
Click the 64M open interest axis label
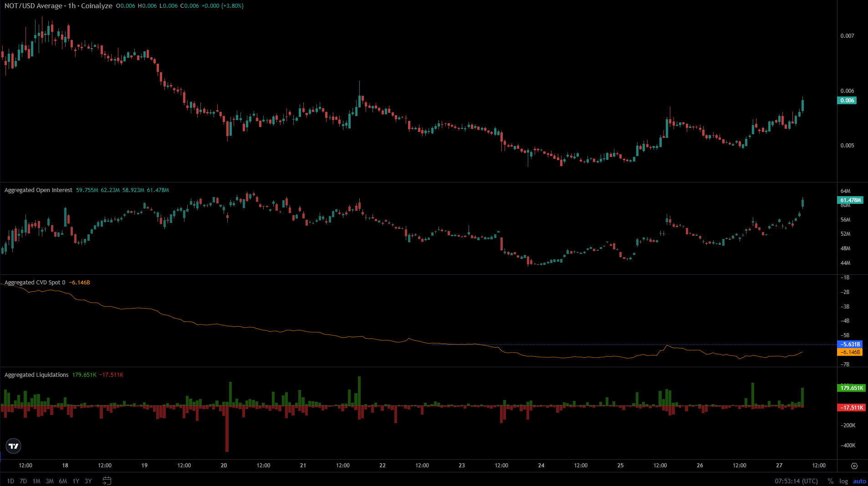pos(845,191)
